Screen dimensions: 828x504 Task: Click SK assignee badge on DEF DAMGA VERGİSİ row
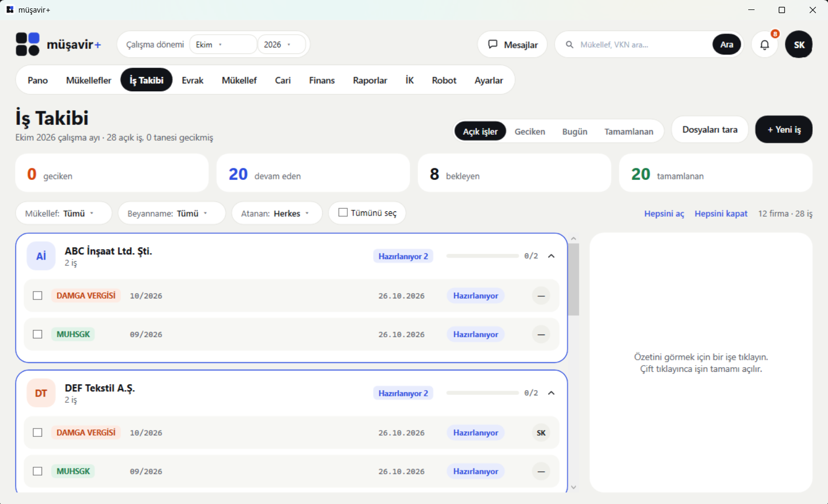[541, 433]
